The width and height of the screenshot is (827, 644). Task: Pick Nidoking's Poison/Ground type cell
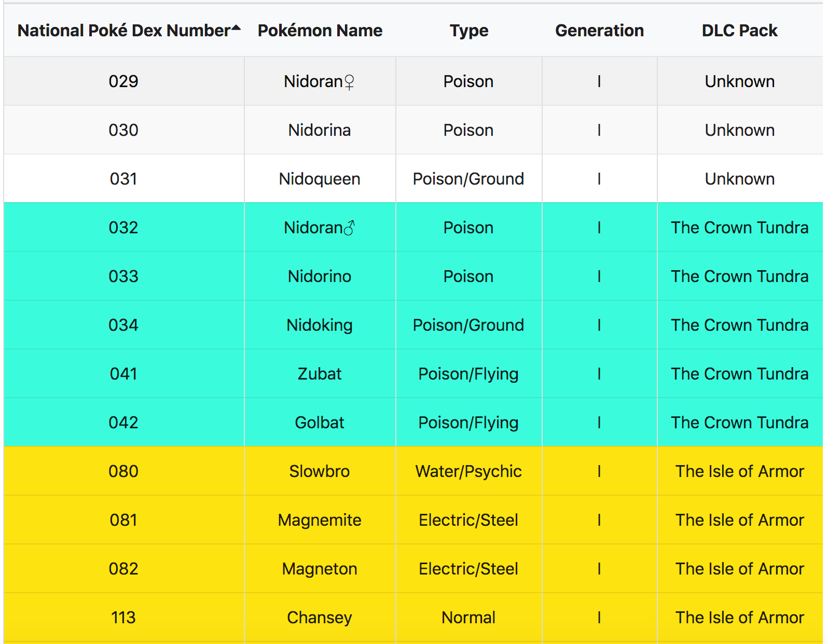point(468,325)
